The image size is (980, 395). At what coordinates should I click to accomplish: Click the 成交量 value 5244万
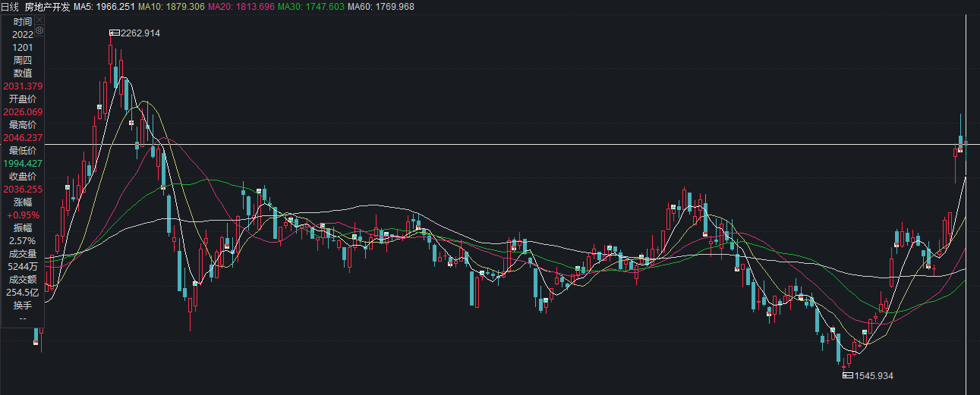(x=23, y=266)
